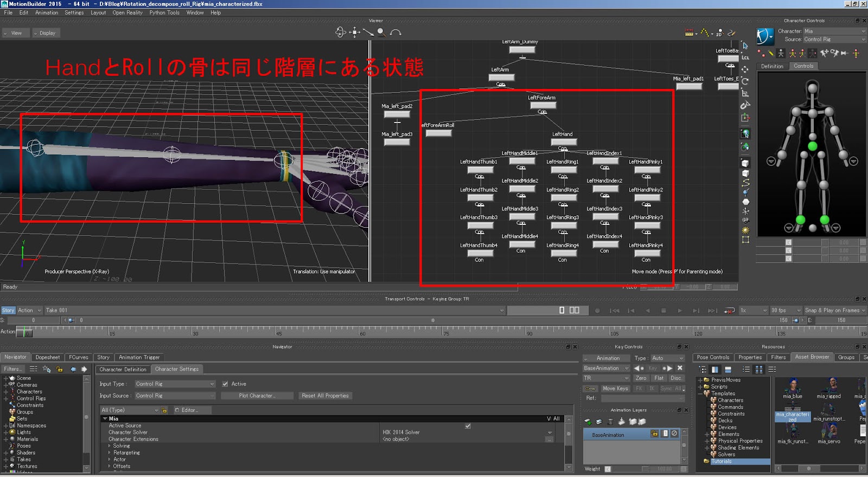Open the Open Reality menu
Screen dimensions: 868x477
pyautogui.click(x=127, y=12)
